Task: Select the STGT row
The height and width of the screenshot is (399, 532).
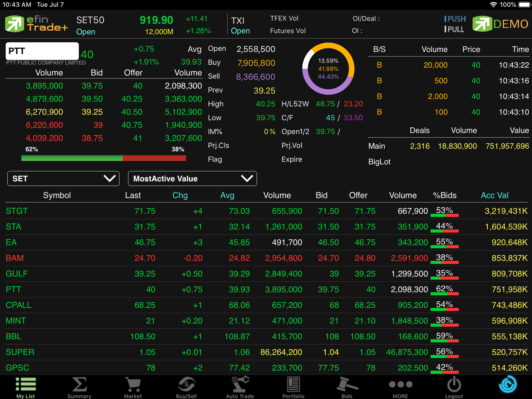Action: pyautogui.click(x=266, y=211)
